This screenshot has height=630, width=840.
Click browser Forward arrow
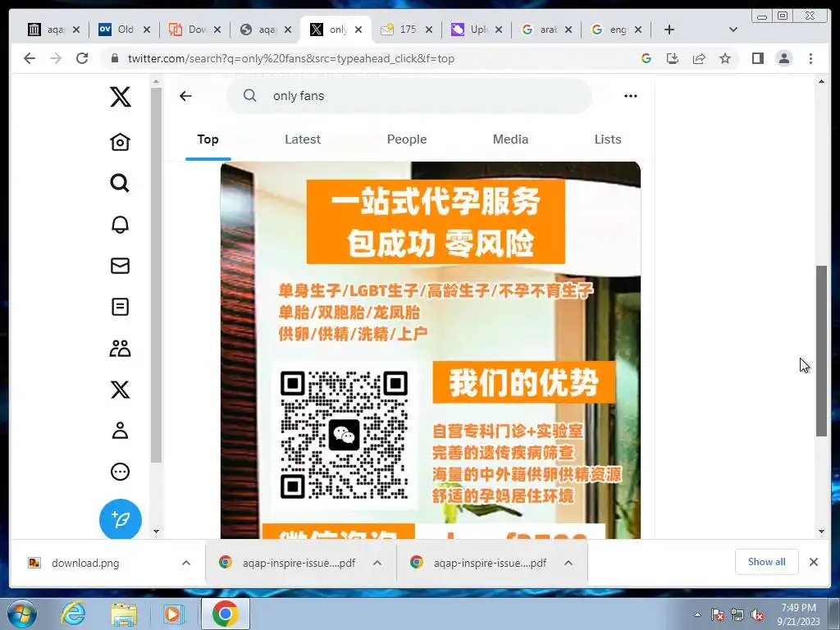coord(55,58)
